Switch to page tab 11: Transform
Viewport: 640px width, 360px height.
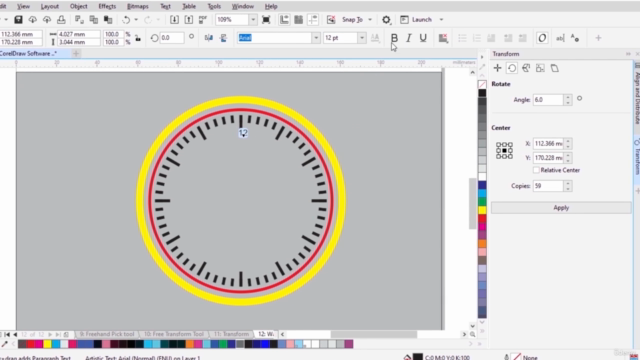tap(231, 334)
